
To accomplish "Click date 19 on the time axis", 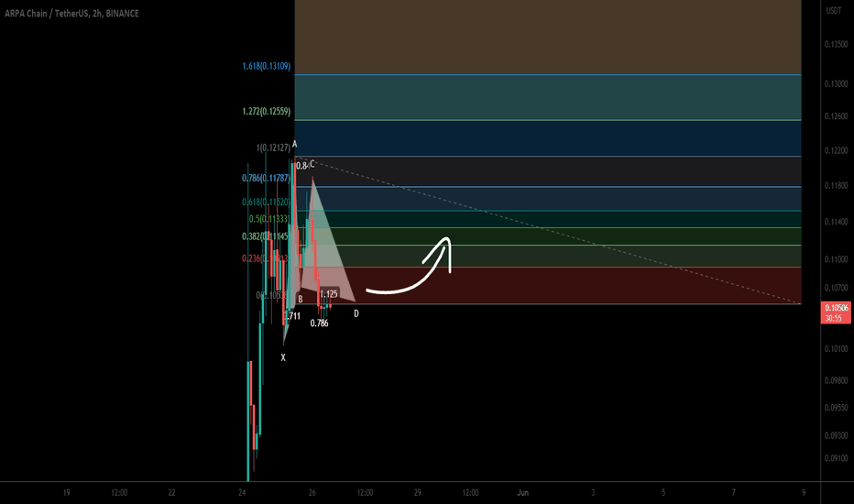I will [66, 493].
